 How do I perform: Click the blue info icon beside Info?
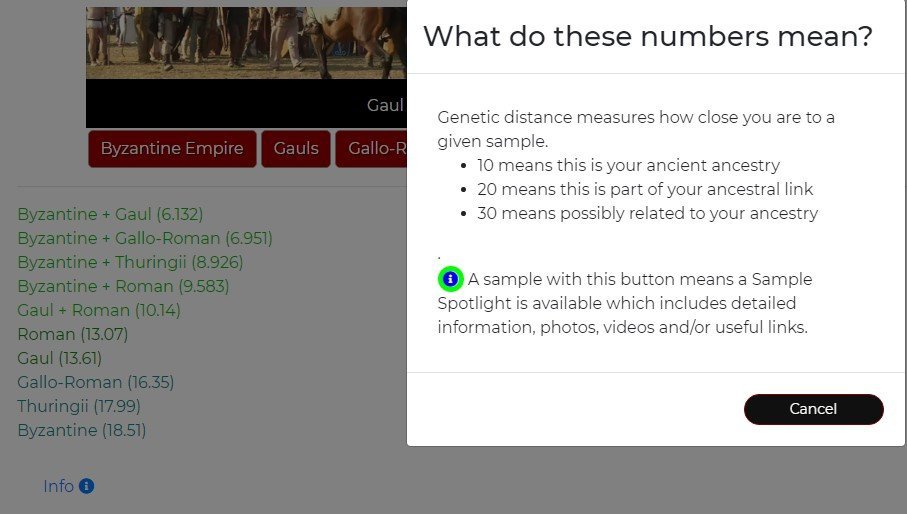point(86,486)
